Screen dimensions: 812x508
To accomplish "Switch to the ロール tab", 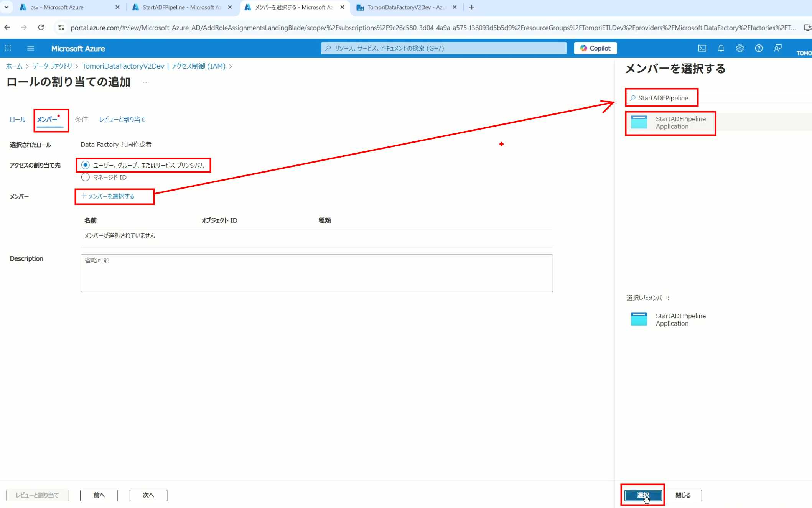I will [17, 119].
